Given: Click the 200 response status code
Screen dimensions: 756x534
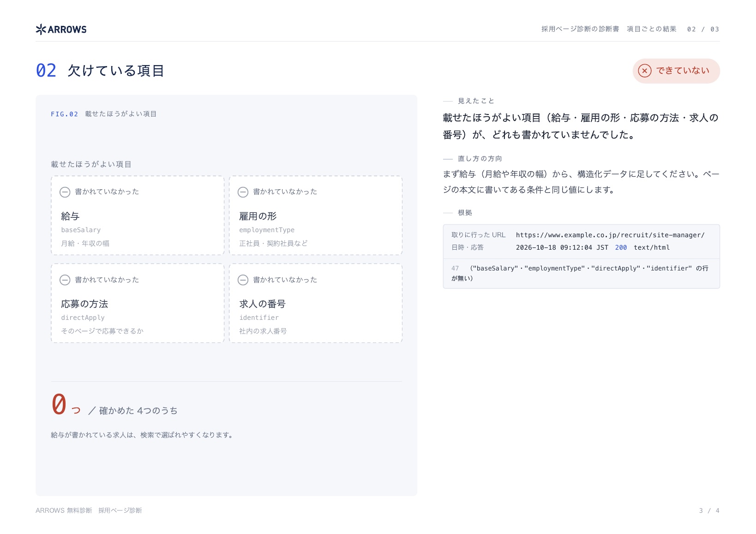Looking at the screenshot, I should point(621,247).
